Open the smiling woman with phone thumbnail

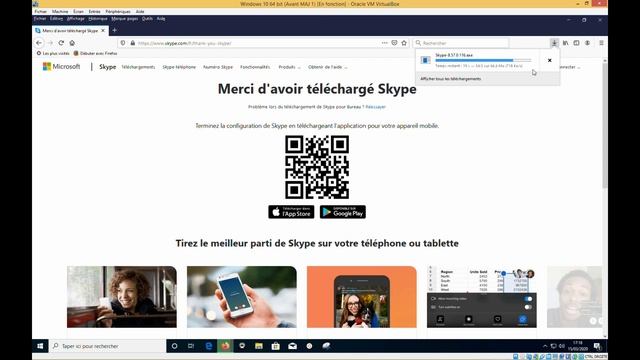tap(122, 297)
